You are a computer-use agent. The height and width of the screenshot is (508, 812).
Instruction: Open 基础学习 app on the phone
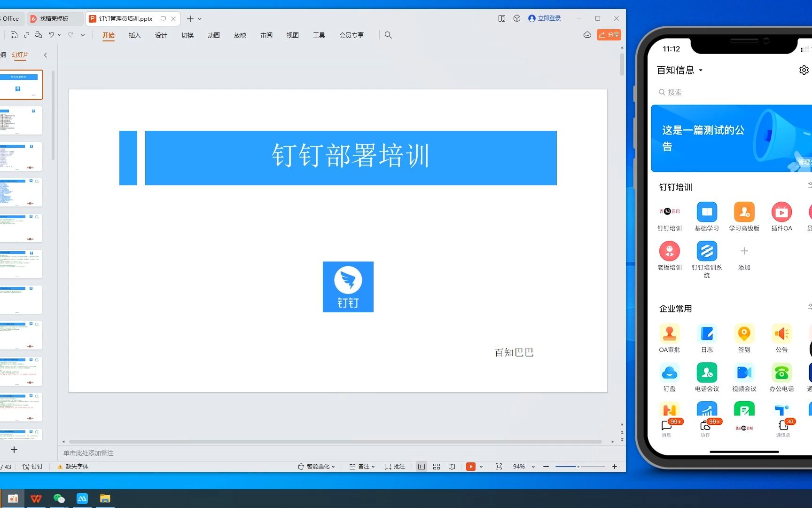pos(707,217)
